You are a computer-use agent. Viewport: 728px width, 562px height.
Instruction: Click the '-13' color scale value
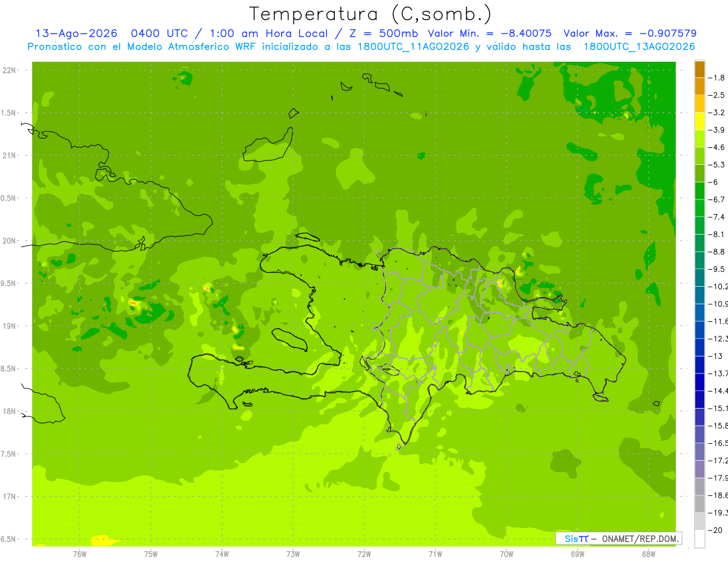click(x=715, y=356)
